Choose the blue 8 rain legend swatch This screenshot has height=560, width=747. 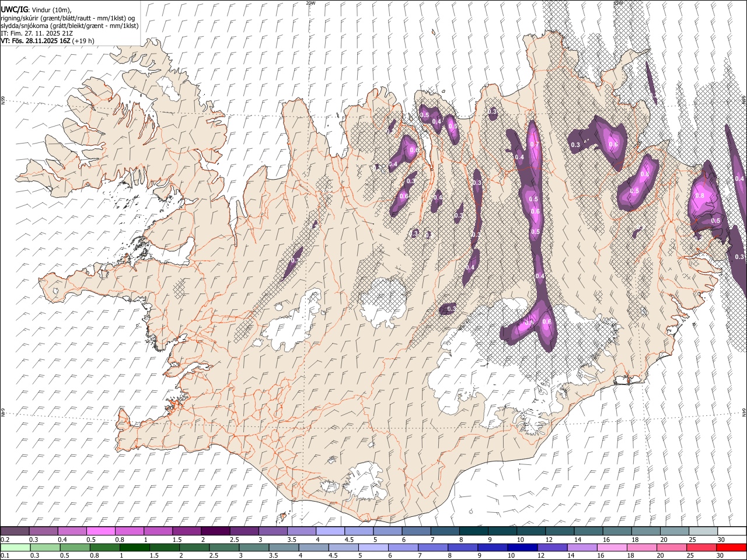pyautogui.click(x=462, y=548)
